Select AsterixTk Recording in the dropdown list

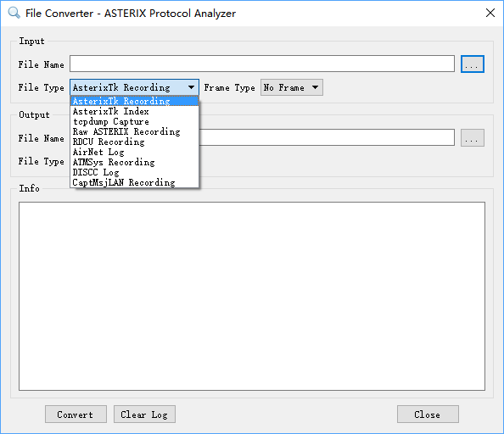coord(134,101)
